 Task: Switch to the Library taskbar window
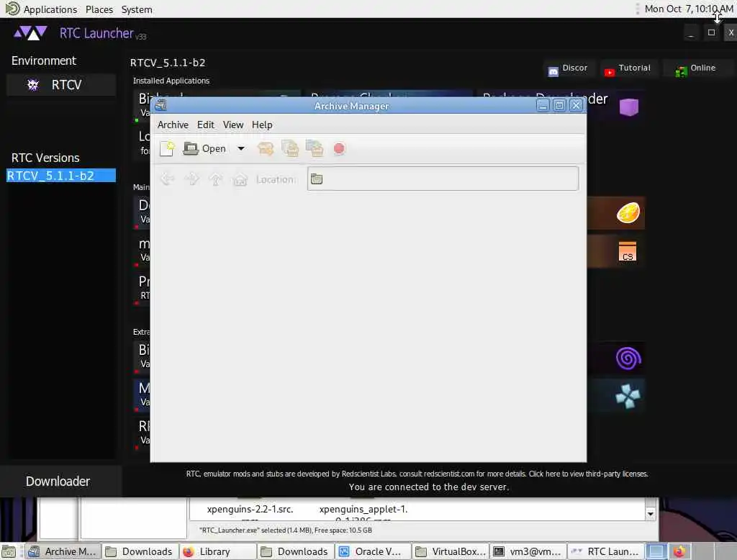click(x=217, y=551)
